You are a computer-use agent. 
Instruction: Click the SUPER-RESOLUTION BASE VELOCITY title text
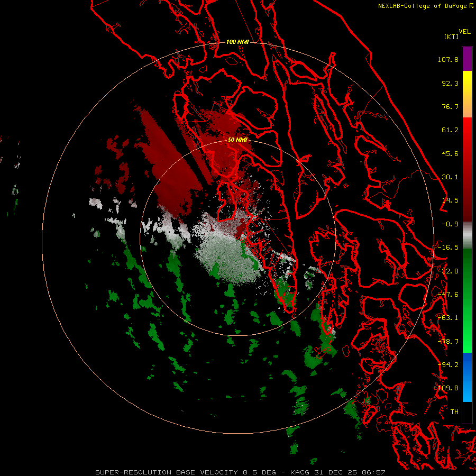click(167, 472)
